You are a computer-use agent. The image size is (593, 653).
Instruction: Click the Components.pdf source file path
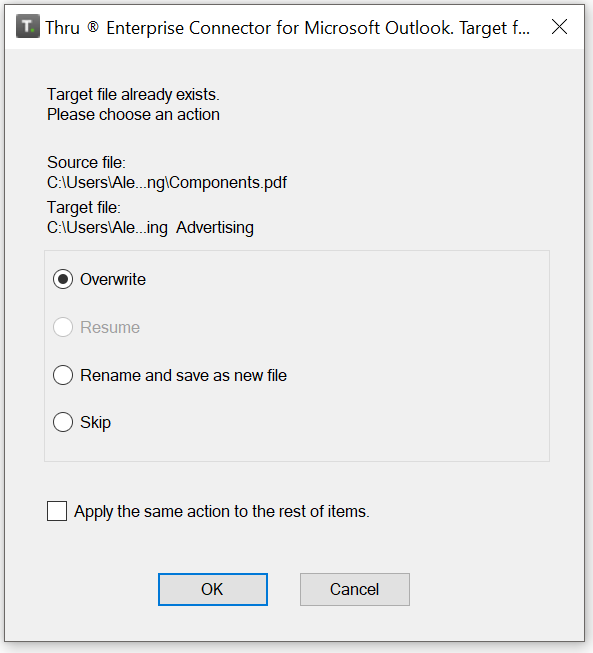click(167, 182)
